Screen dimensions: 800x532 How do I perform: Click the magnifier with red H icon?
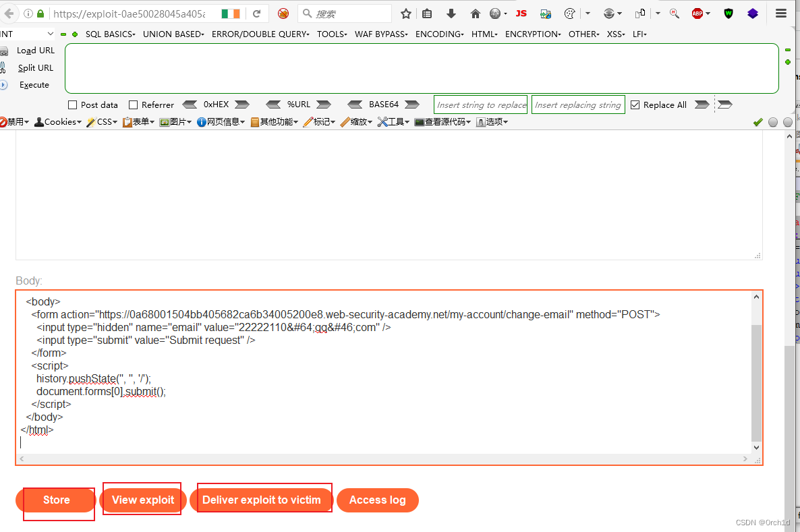coord(675,13)
